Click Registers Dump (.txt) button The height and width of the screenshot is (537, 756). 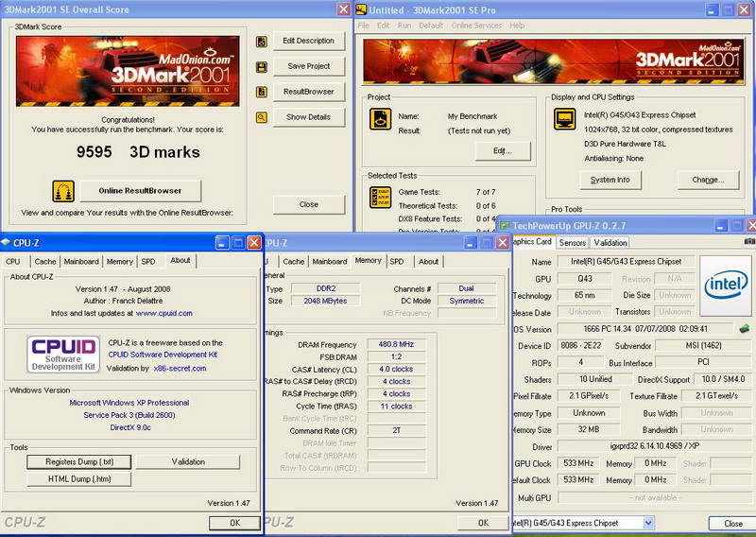pos(79,462)
